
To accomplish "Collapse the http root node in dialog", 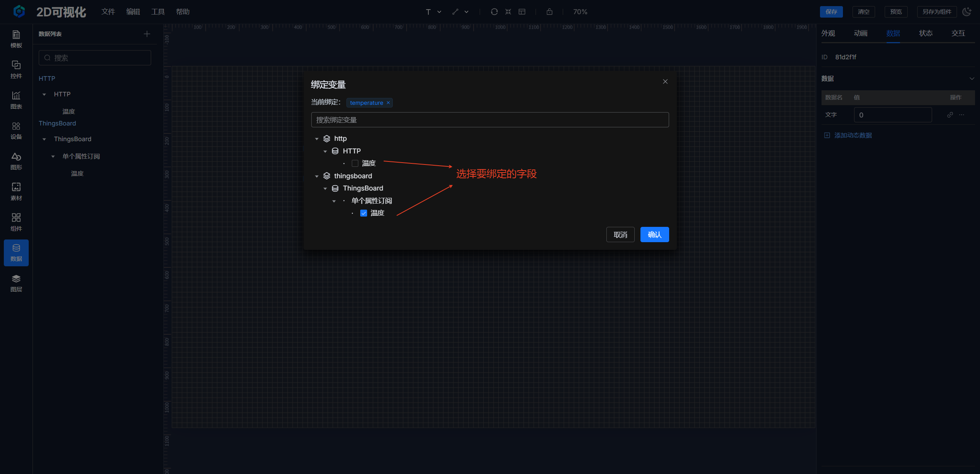I will point(317,139).
